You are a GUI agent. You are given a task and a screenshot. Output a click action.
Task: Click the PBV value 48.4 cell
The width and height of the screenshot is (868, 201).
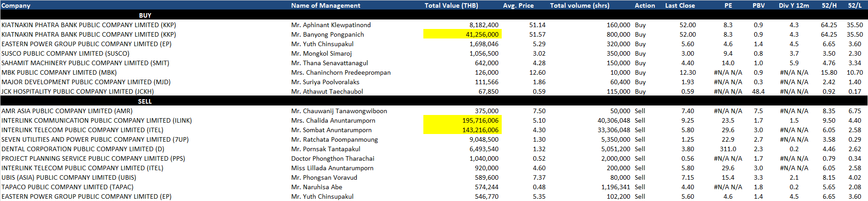coord(758,91)
